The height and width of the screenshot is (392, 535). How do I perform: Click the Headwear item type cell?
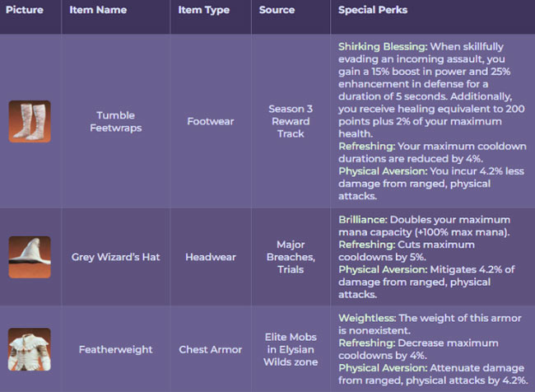pyautogui.click(x=211, y=256)
